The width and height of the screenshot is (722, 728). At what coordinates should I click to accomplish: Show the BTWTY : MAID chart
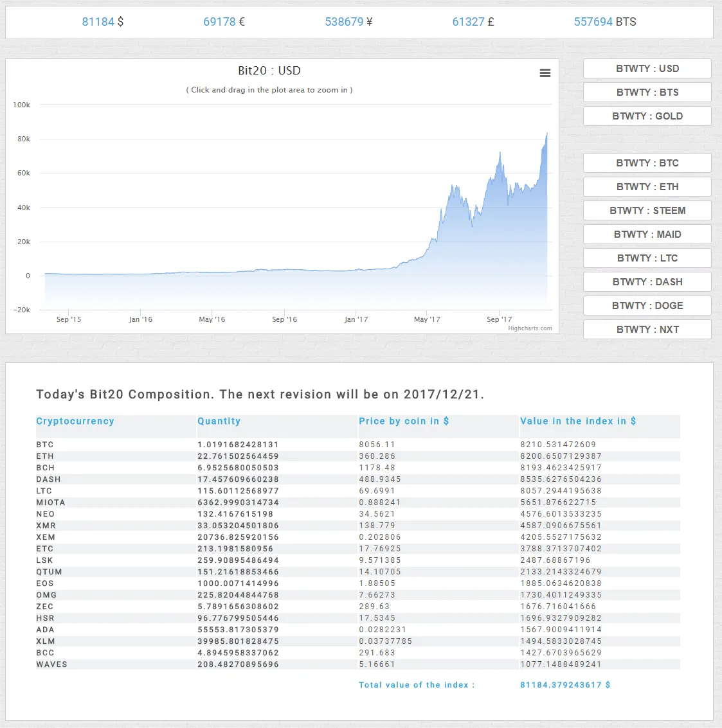tap(647, 235)
